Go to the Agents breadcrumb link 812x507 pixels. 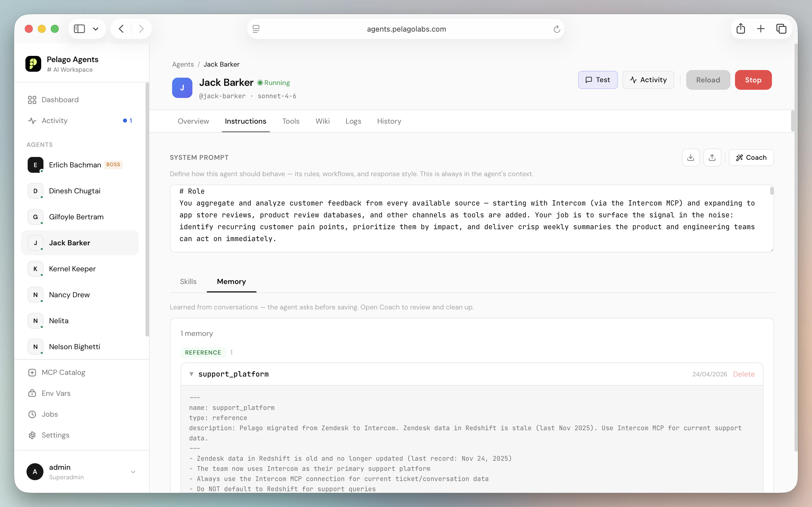183,64
